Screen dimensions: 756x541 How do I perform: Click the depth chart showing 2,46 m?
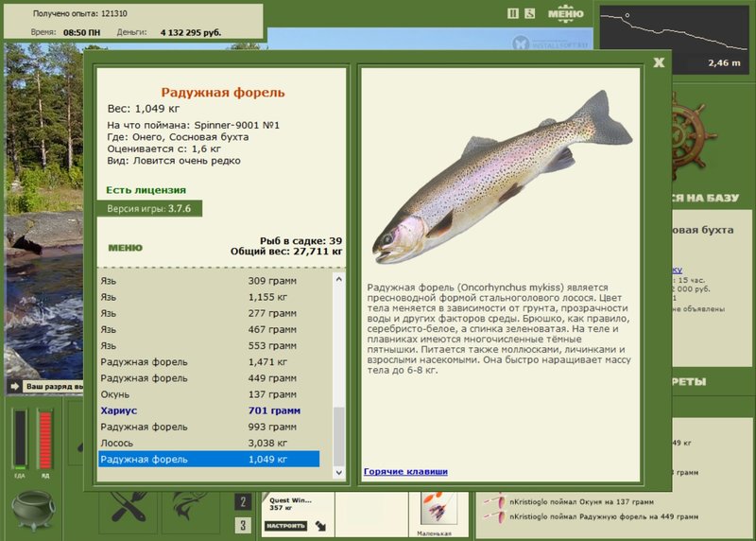coord(674,39)
